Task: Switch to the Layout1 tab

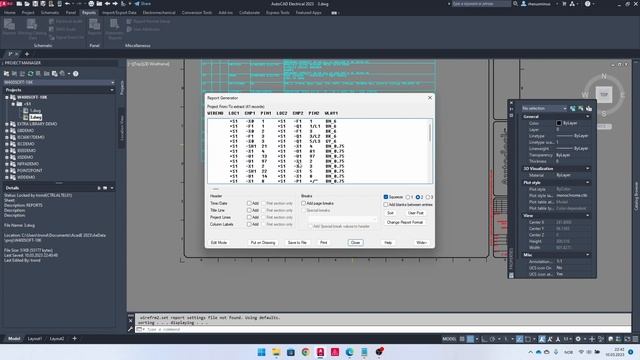Action: 35,339
